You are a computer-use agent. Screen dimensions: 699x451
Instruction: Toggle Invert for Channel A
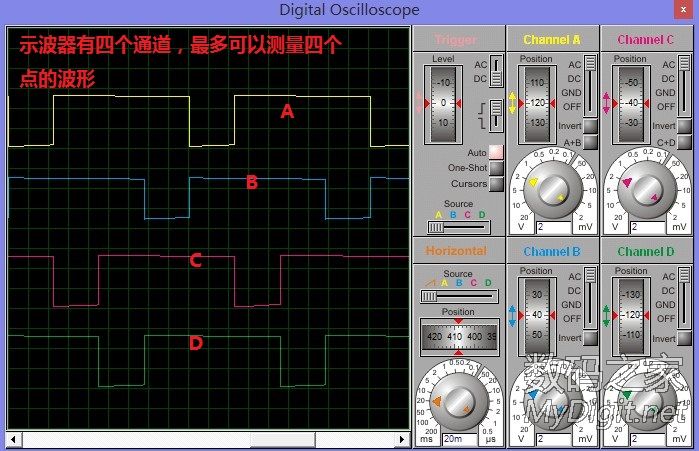point(590,126)
